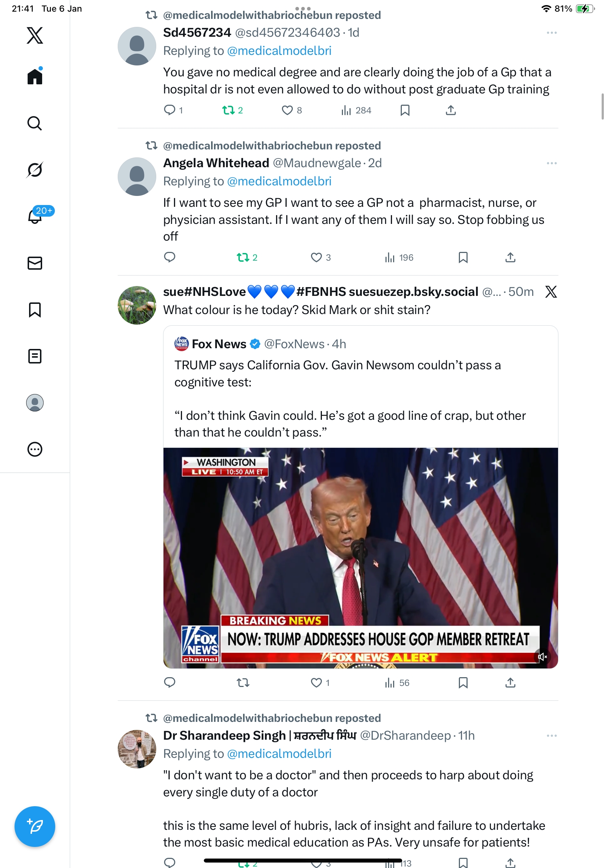Open @medicalmodelbri link in Dr Sharandeep's reply
This screenshot has height=868, width=606.
[x=279, y=754]
